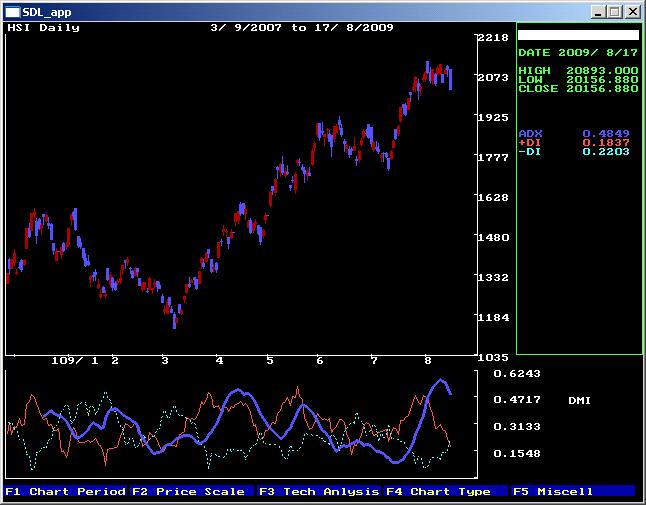
Task: Click month marker 5 on time axis
Action: click(x=269, y=361)
